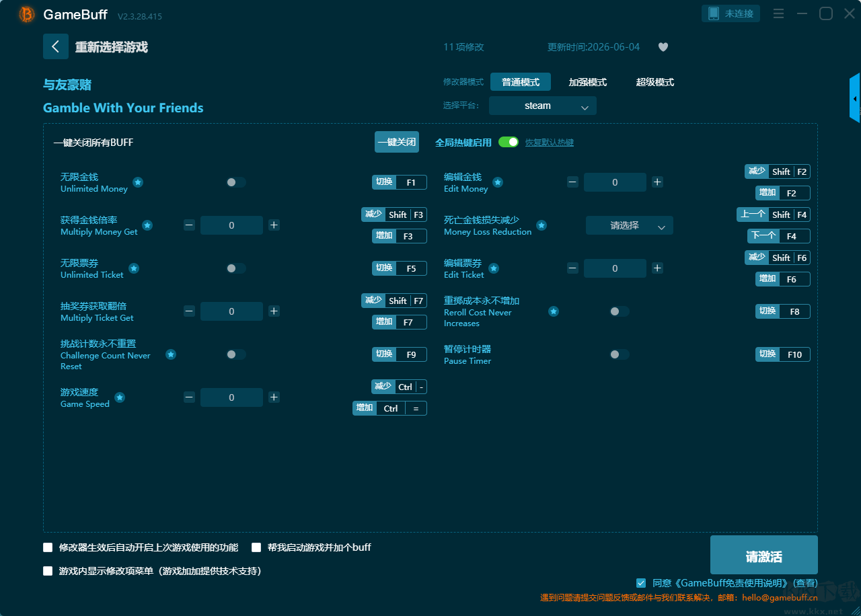
Task: Click star icon next to Reroll Cost Never Increases
Action: [x=554, y=311]
